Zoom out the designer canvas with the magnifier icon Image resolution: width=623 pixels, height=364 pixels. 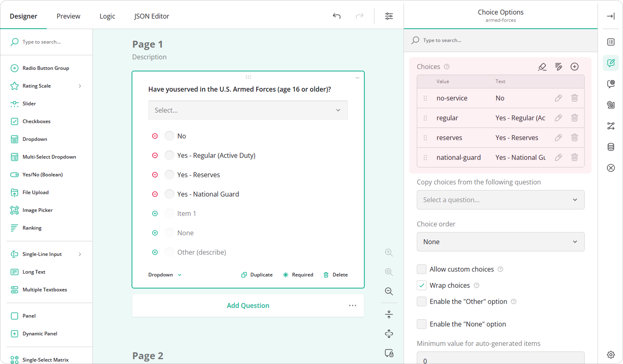[x=389, y=291]
